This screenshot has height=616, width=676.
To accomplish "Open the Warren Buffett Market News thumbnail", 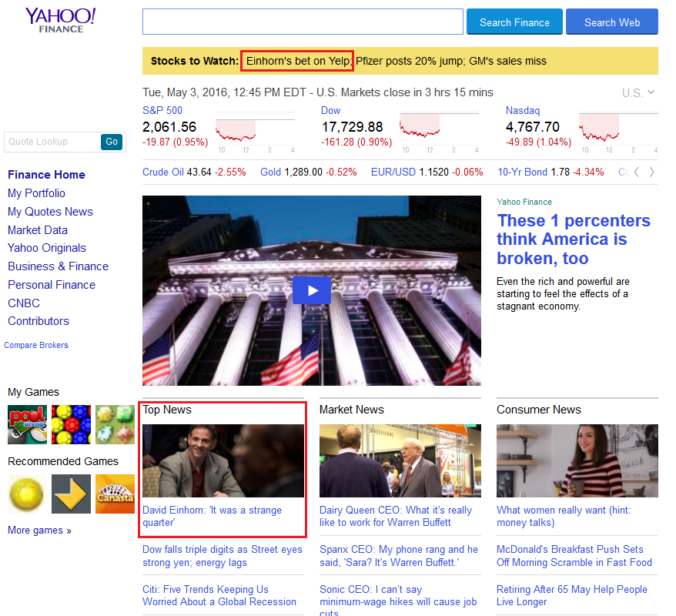I will [x=400, y=460].
